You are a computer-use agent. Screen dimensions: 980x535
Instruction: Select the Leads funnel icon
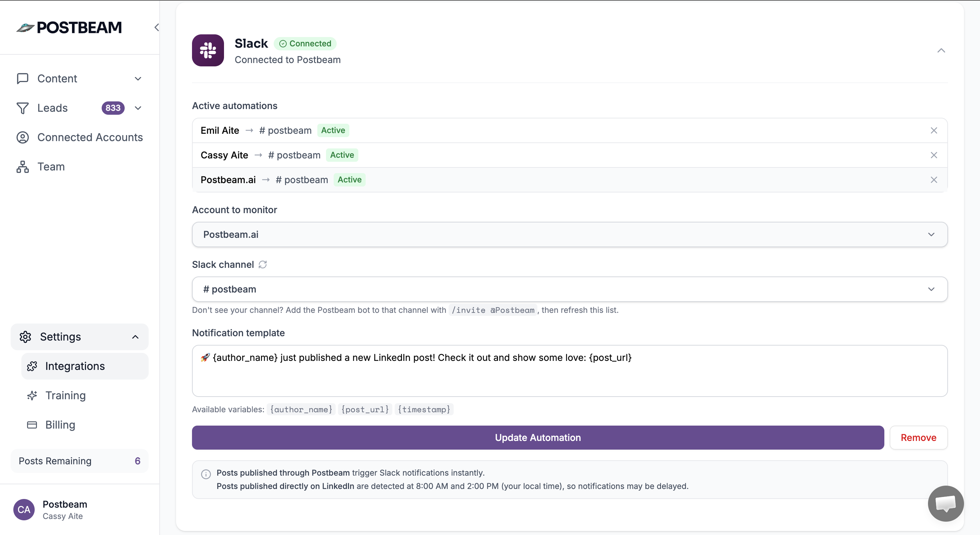coord(22,108)
